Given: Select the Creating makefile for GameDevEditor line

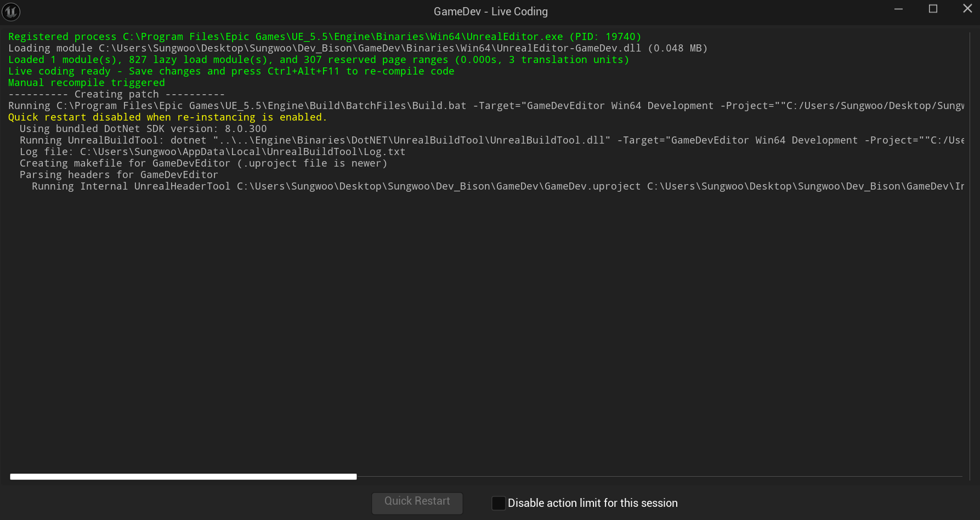Looking at the screenshot, I should tap(203, 163).
